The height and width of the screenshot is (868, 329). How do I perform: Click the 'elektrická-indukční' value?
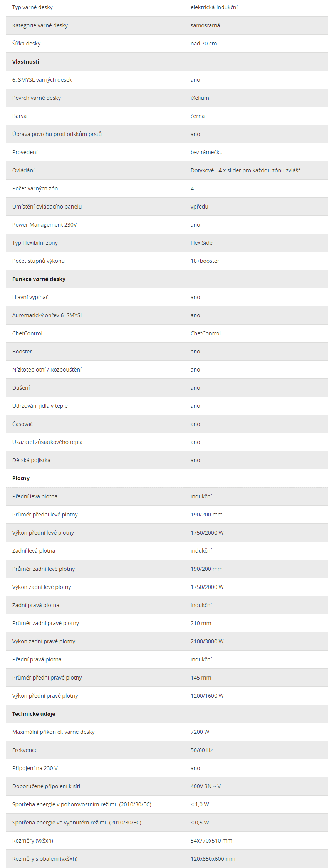pyautogui.click(x=214, y=7)
